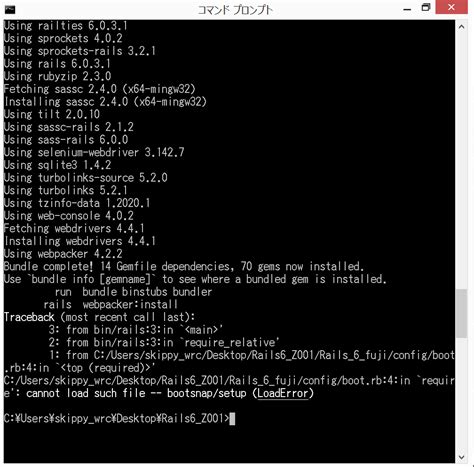Click the "Bundle complete!" output line
The width and height of the screenshot is (474, 467).
(184, 267)
